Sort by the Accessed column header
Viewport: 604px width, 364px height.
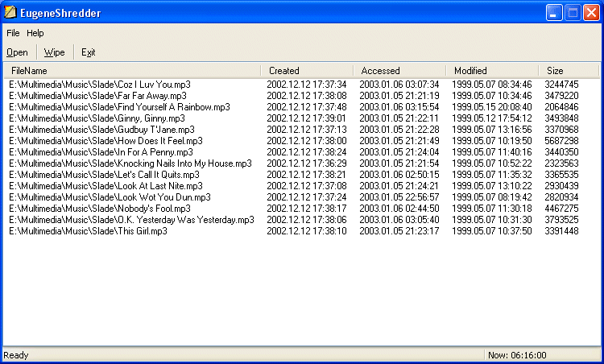[399, 71]
